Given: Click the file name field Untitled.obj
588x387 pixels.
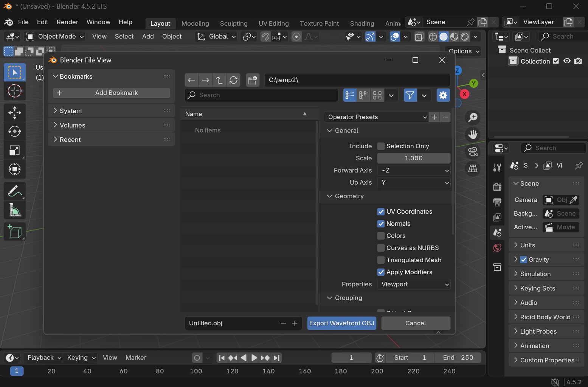Looking at the screenshot, I should click(231, 323).
